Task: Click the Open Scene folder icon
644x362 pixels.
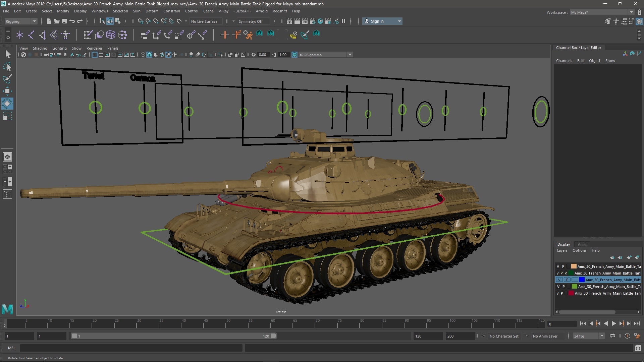Action: pyautogui.click(x=56, y=21)
